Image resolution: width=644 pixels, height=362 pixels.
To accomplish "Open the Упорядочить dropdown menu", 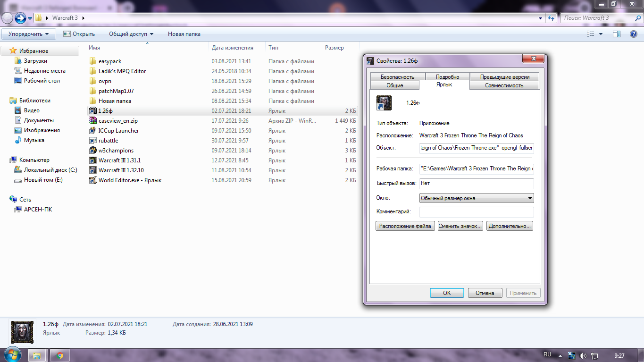I will pos(29,34).
